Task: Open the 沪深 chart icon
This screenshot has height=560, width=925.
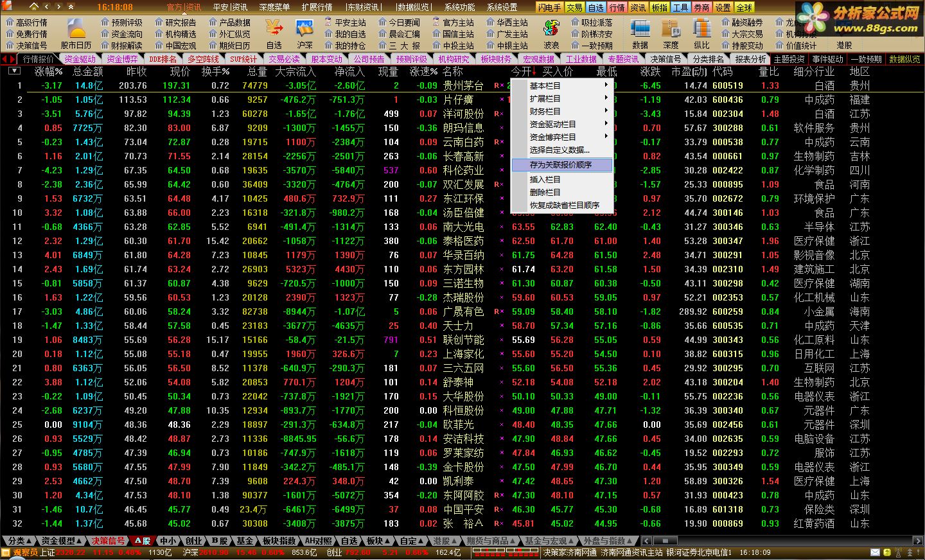Action: (304, 28)
